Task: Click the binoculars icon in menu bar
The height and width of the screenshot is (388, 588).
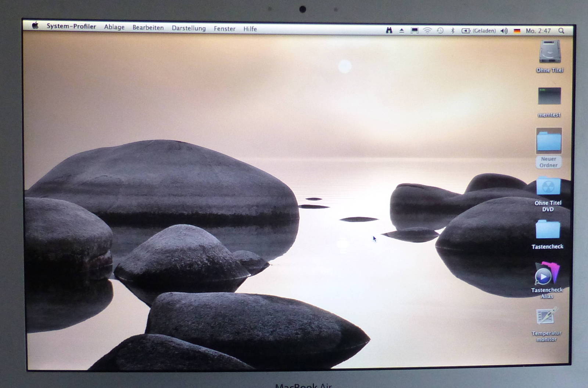Action: pos(389,31)
